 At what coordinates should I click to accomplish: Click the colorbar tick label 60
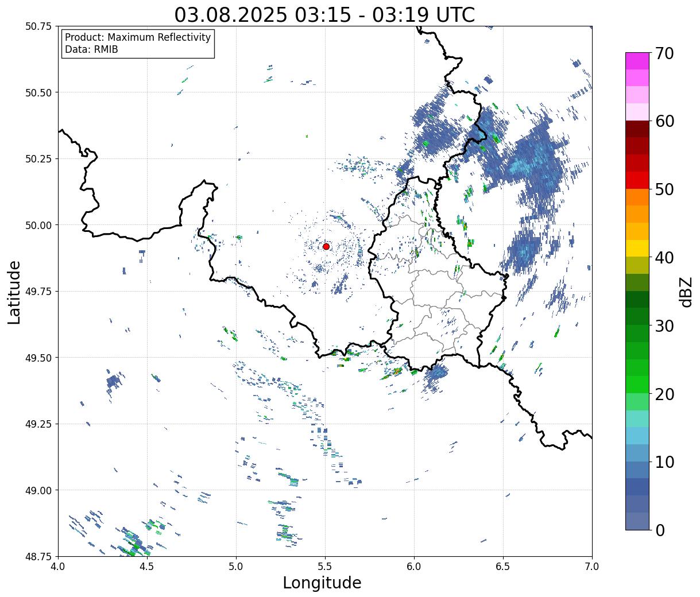tap(664, 121)
